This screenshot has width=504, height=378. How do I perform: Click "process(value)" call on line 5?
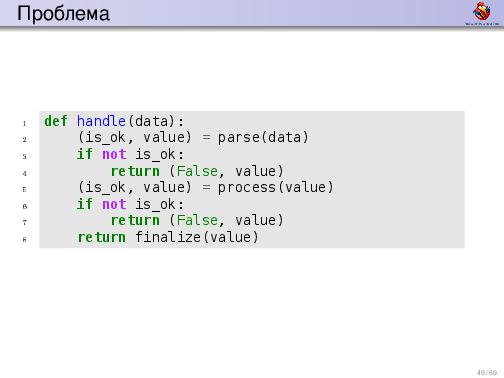[275, 187]
